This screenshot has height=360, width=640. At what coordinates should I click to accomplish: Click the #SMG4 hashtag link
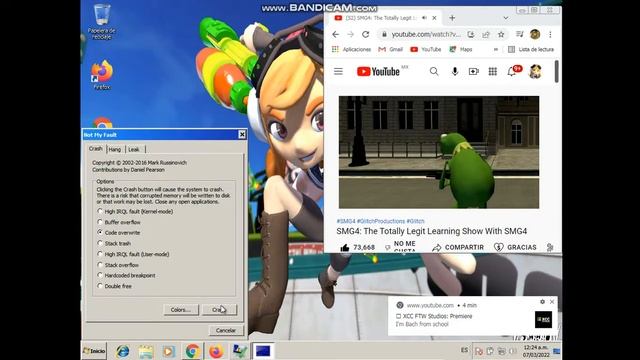[x=346, y=221]
